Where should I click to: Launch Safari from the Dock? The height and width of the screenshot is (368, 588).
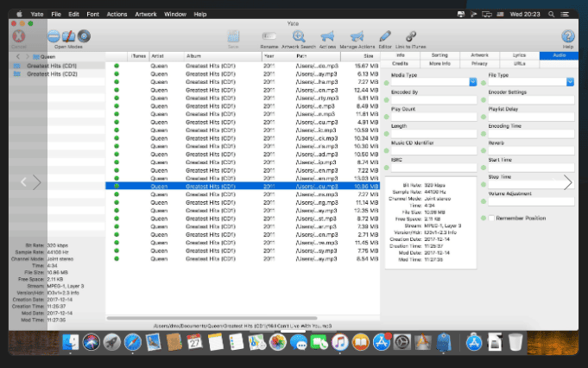coord(133,342)
